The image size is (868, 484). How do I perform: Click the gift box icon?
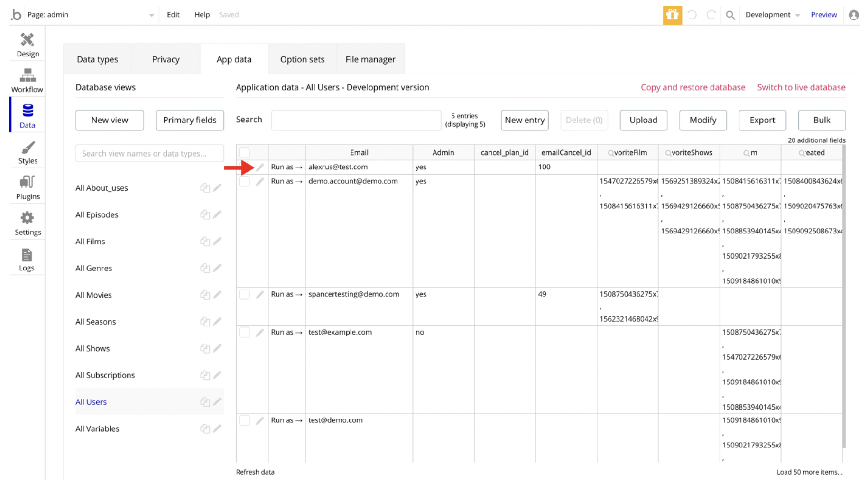pyautogui.click(x=672, y=15)
